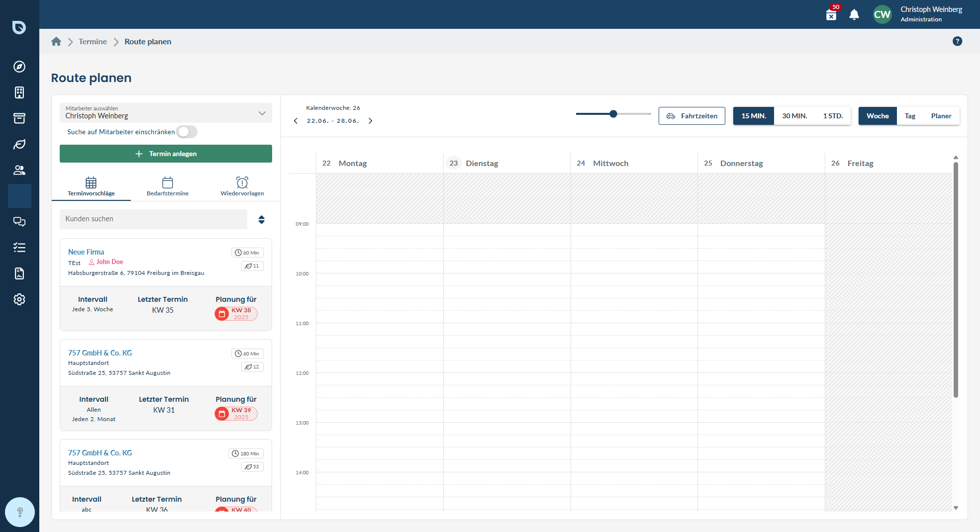This screenshot has width=980, height=532.
Task: Click the leaf badge 11 on Neue Firma
Action: click(x=252, y=266)
